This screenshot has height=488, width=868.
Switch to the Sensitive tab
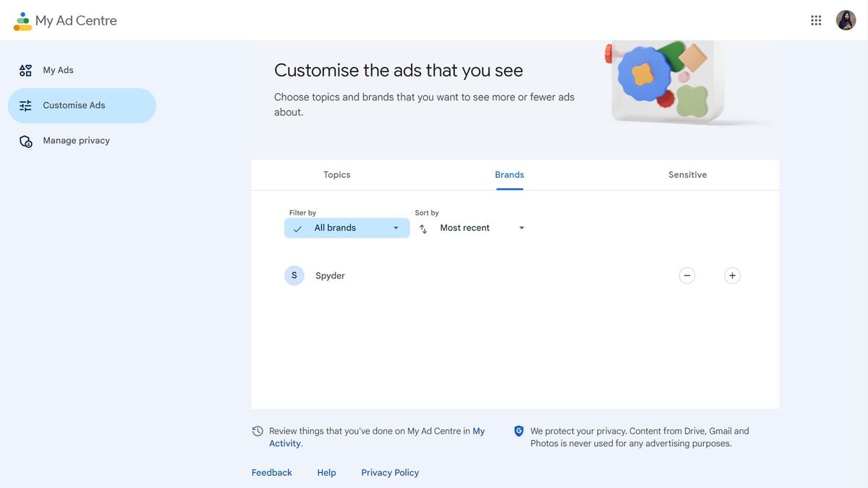(x=686, y=174)
